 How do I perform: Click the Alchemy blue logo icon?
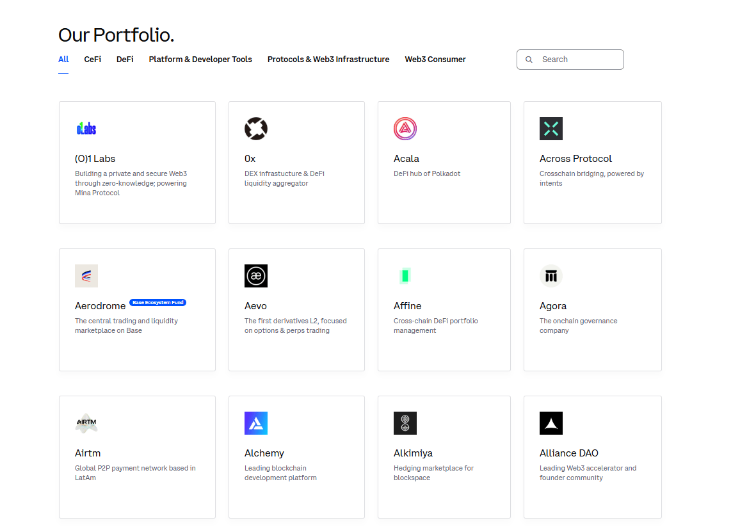[256, 423]
